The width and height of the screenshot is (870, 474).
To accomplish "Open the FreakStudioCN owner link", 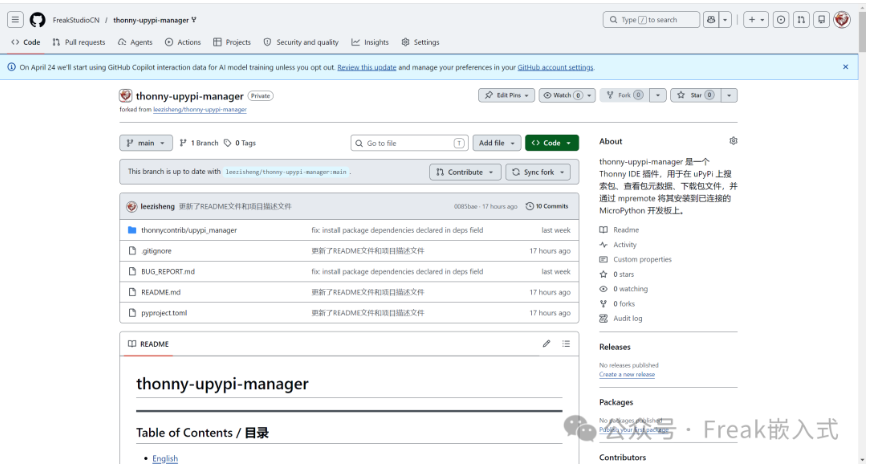I will coord(76,20).
